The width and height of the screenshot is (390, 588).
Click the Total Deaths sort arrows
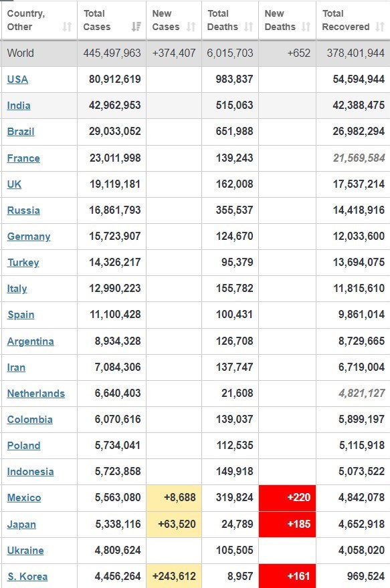click(x=248, y=27)
